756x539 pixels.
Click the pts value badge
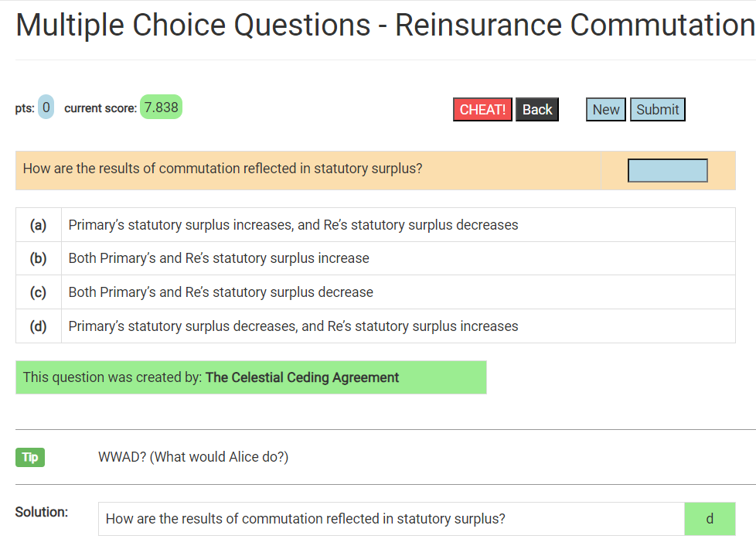[46, 107]
